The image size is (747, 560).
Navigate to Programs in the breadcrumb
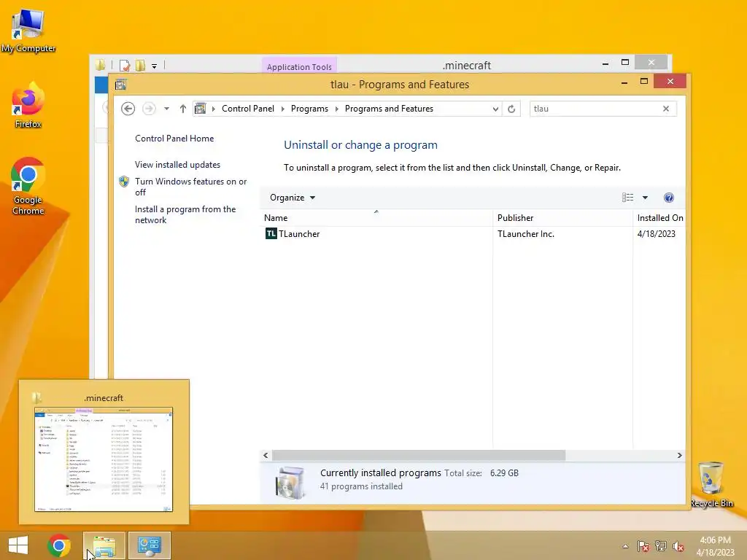(309, 109)
